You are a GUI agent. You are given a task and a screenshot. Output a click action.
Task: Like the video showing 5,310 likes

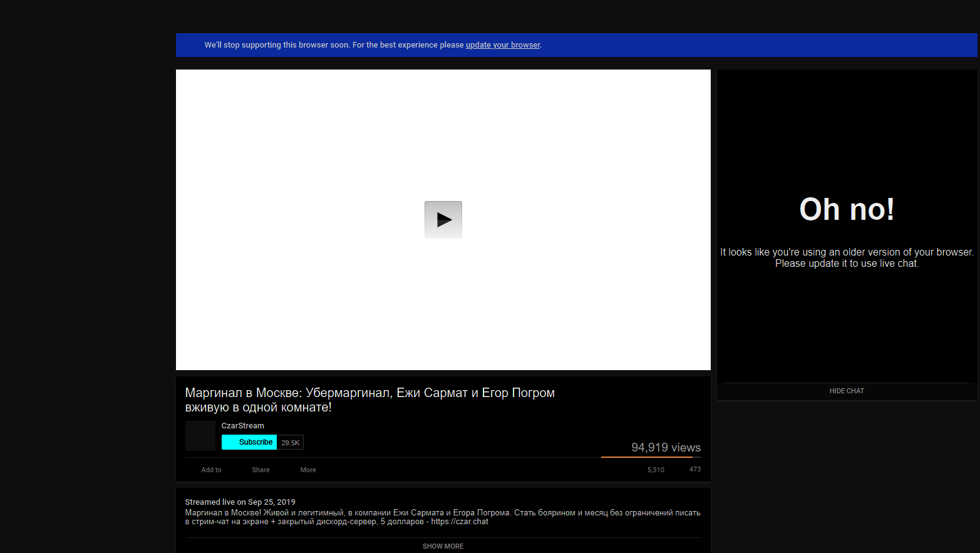point(656,470)
